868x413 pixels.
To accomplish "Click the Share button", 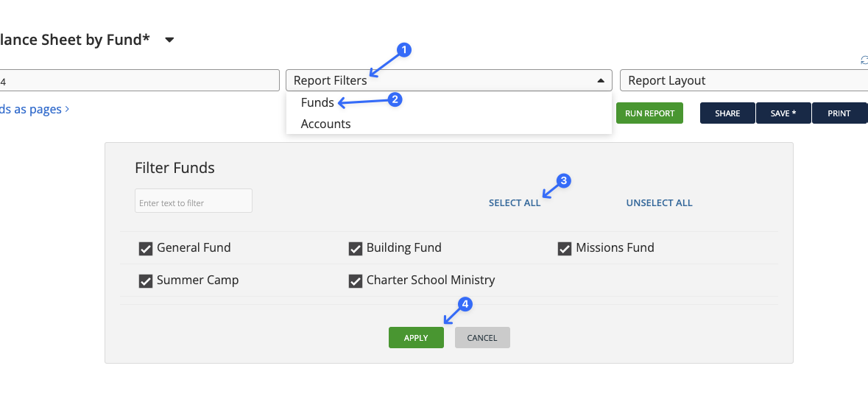I will coord(727,113).
